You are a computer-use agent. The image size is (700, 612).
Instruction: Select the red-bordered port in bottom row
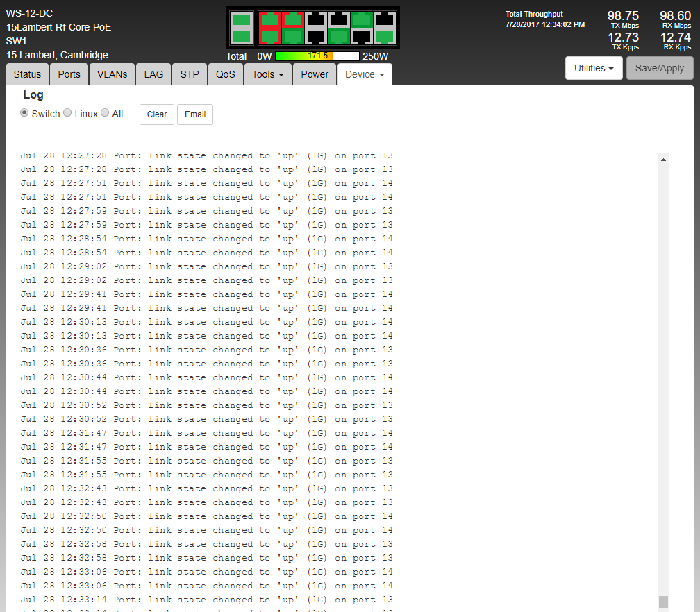(x=269, y=36)
